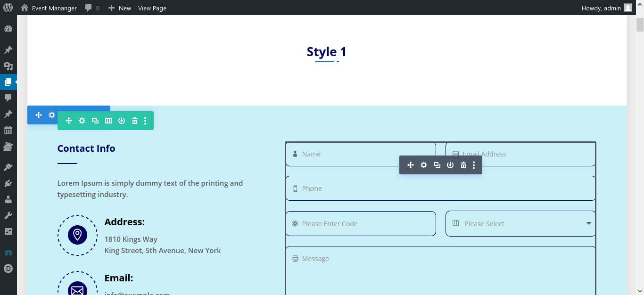This screenshot has width=644, height=295.
Task: Delete module with gray toolbar trash icon
Action: coord(463,165)
